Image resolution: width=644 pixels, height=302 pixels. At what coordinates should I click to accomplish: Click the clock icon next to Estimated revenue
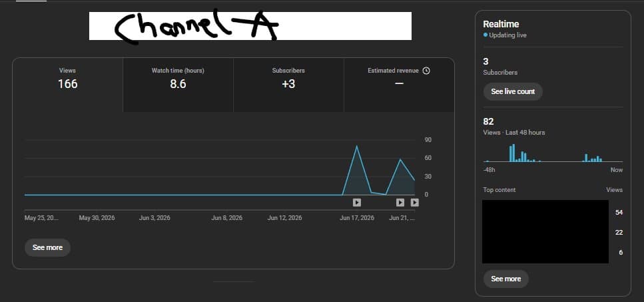tap(426, 71)
